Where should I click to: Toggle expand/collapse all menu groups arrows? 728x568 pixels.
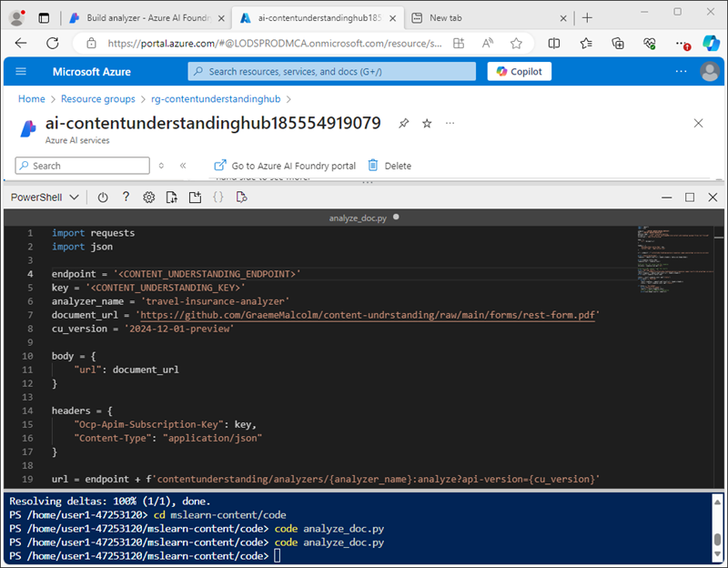(161, 166)
